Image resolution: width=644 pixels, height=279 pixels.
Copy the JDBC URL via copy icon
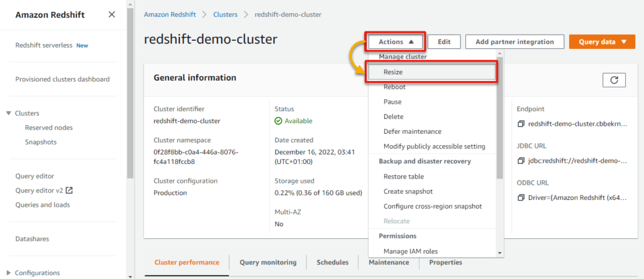click(x=521, y=160)
